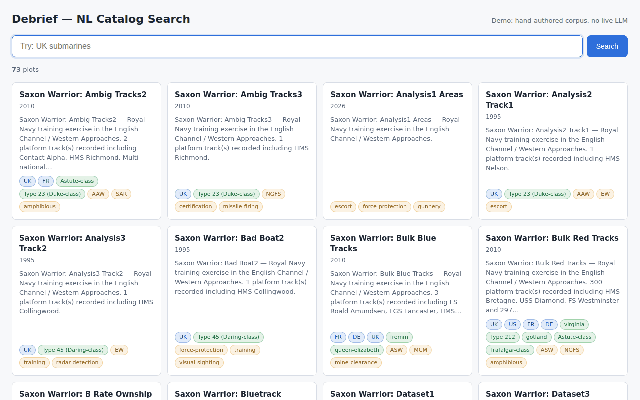The image size is (640, 400).
Task: Open the Saxon Warrior: Ambig Tracks3 card
Action: coord(238,95)
